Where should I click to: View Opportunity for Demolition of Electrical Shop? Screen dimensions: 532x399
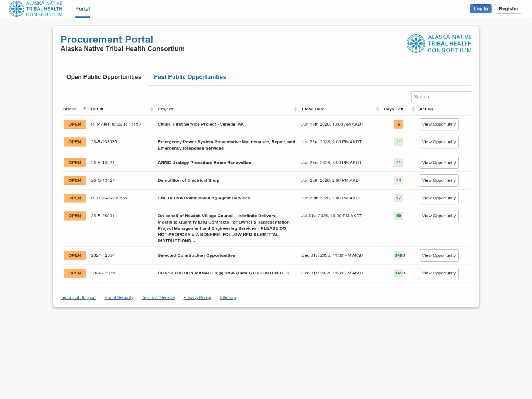click(x=439, y=180)
